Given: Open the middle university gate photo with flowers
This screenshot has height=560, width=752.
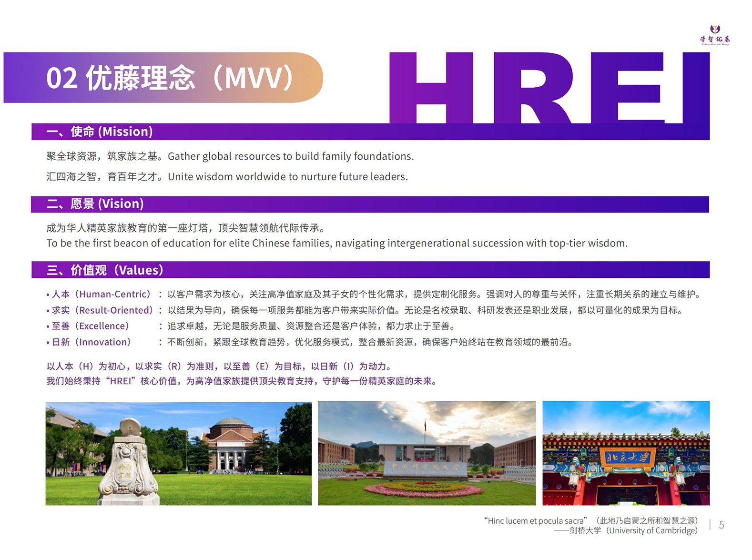Looking at the screenshot, I should point(427,453).
